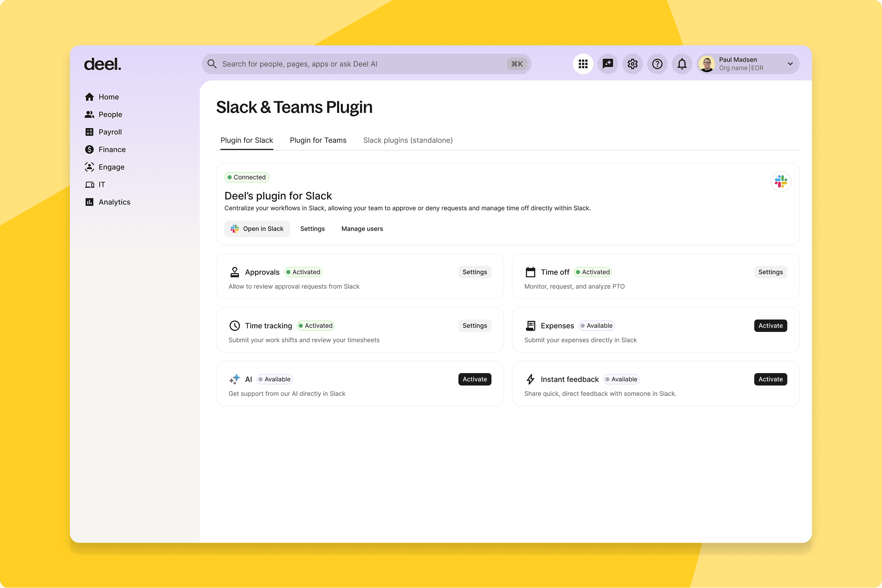The width and height of the screenshot is (882, 588).
Task: Open the apps grid icon
Action: 583,64
